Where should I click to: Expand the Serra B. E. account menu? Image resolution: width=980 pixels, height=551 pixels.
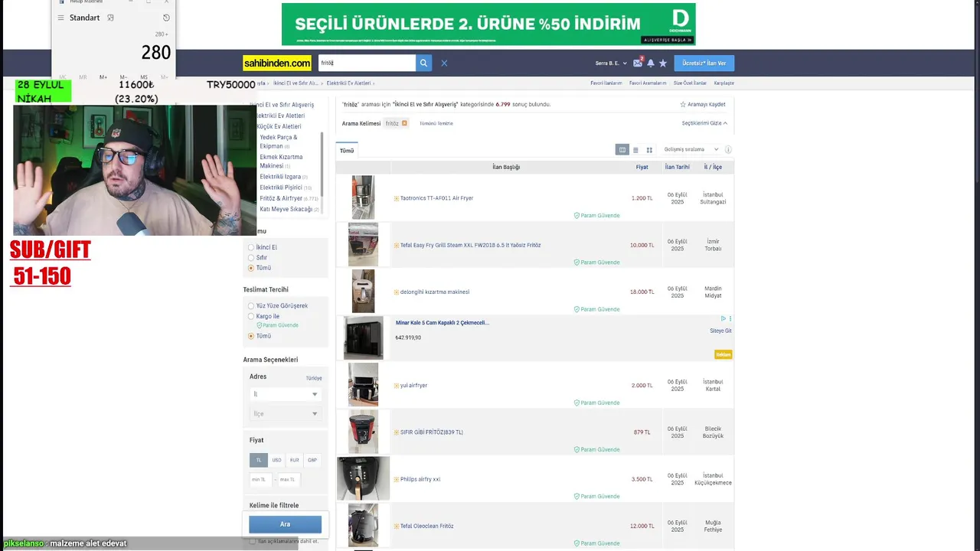611,64
